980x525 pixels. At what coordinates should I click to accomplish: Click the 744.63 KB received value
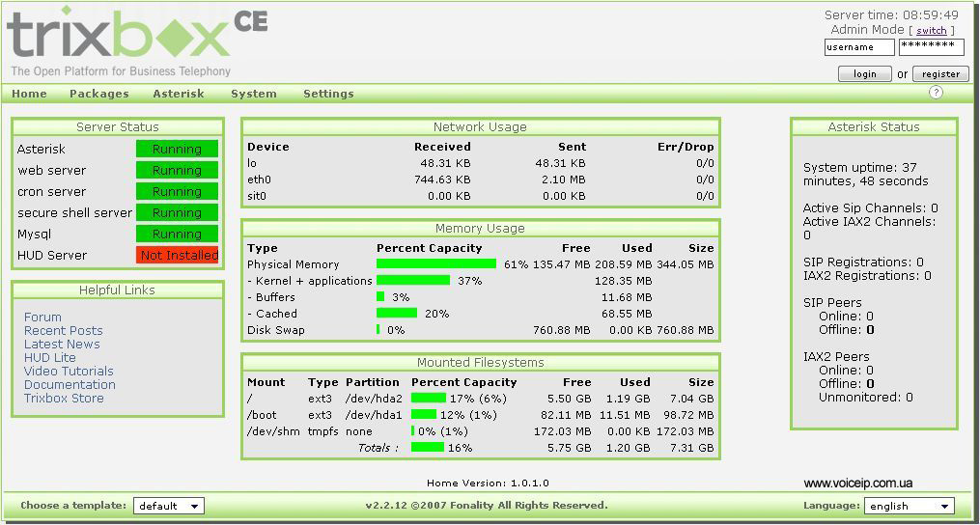pos(442,180)
